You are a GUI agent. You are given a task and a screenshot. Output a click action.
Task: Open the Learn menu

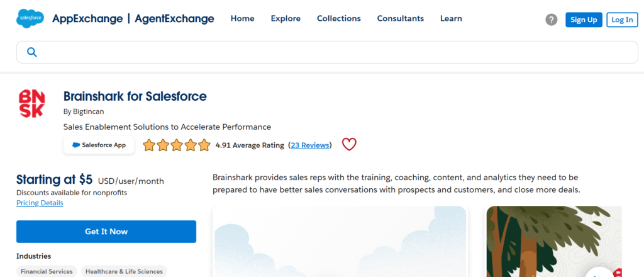pyautogui.click(x=451, y=18)
